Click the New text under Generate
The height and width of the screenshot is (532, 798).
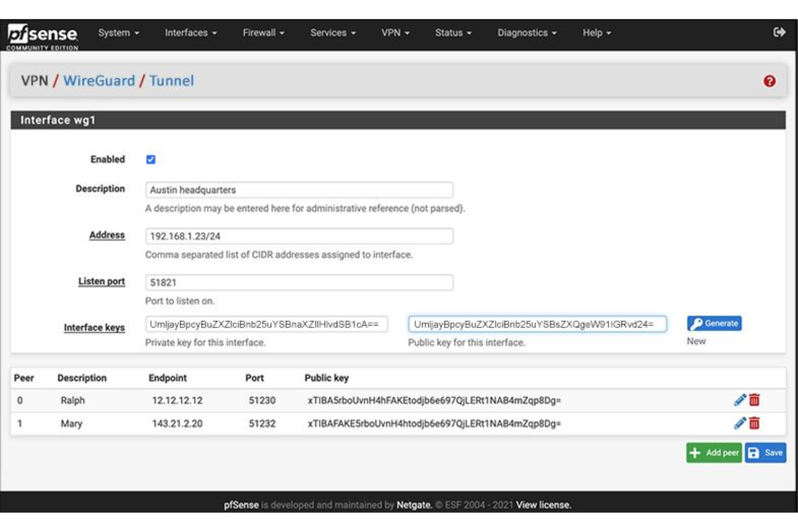696,341
